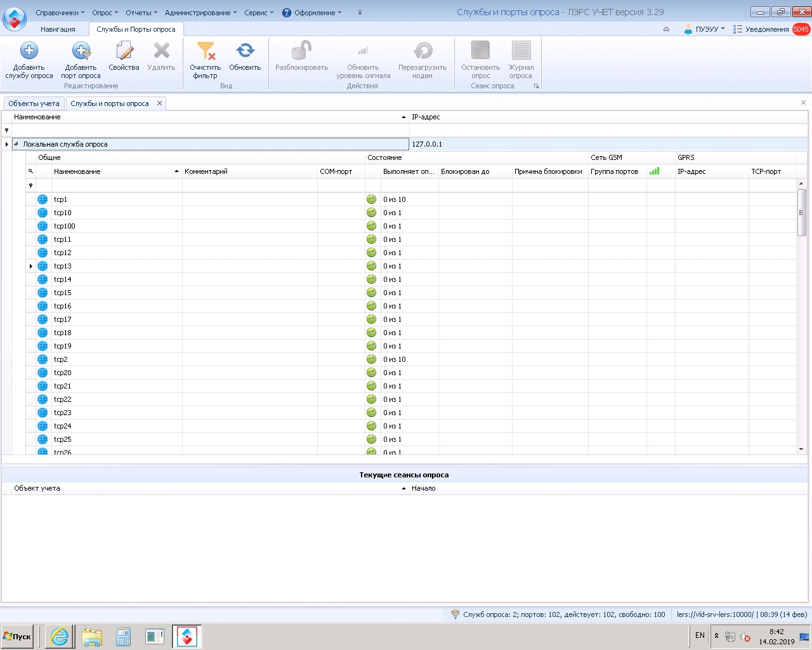Click the network error icon in system tray
Image resolution: width=812 pixels, height=650 pixels.
pos(746,637)
